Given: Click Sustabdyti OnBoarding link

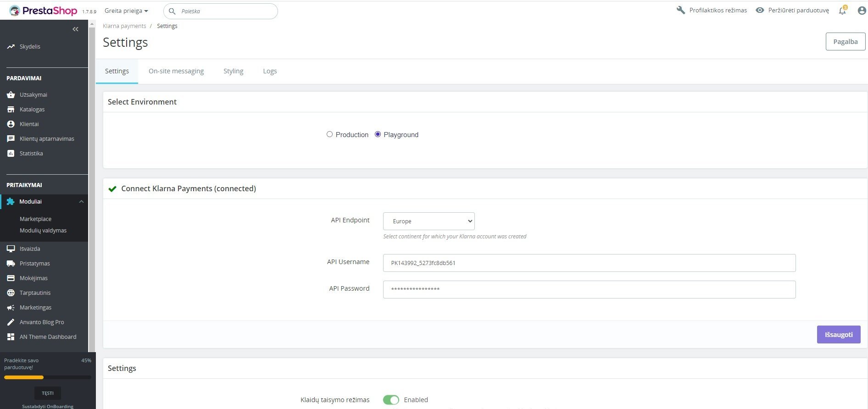Looking at the screenshot, I should point(48,406).
